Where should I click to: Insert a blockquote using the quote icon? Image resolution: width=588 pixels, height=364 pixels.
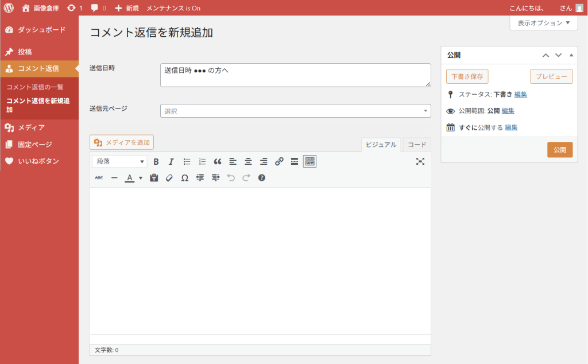(218, 161)
